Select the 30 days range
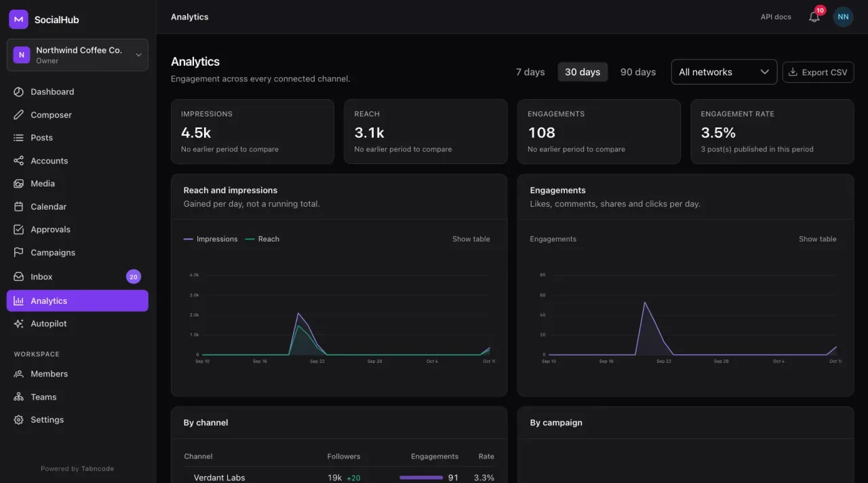This screenshot has height=483, width=868. coord(583,72)
